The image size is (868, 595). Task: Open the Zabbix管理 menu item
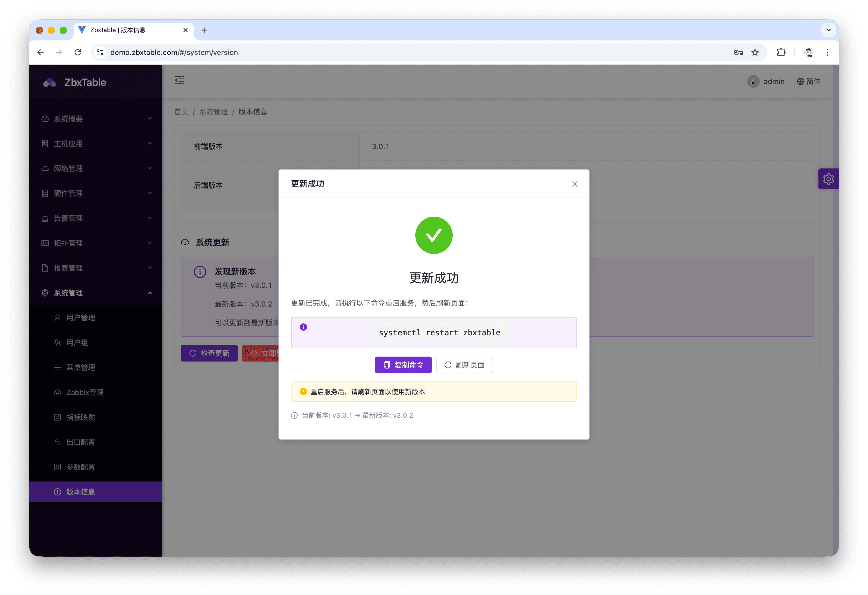click(85, 392)
